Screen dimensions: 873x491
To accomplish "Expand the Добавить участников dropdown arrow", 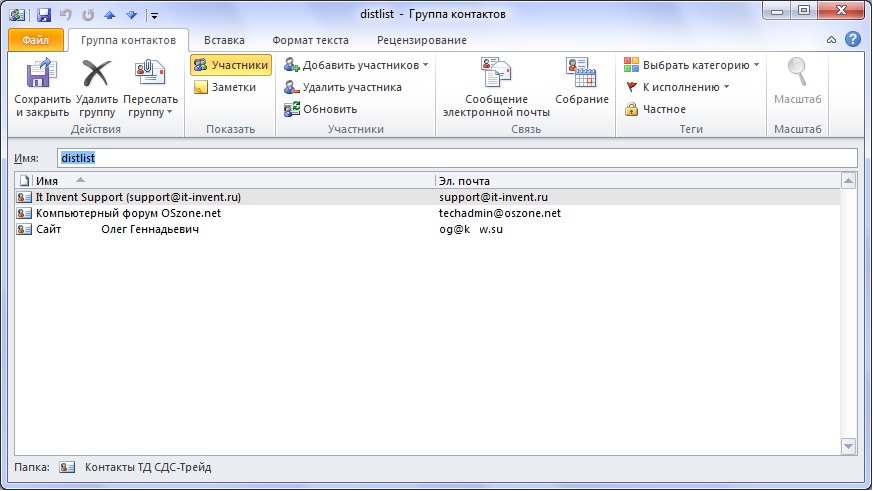I will [x=425, y=65].
